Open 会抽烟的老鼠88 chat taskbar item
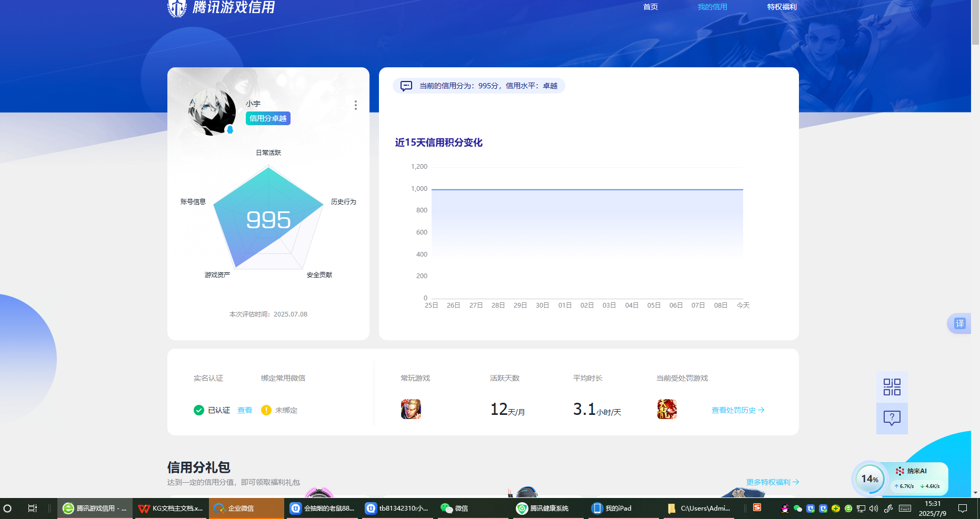 coord(322,508)
